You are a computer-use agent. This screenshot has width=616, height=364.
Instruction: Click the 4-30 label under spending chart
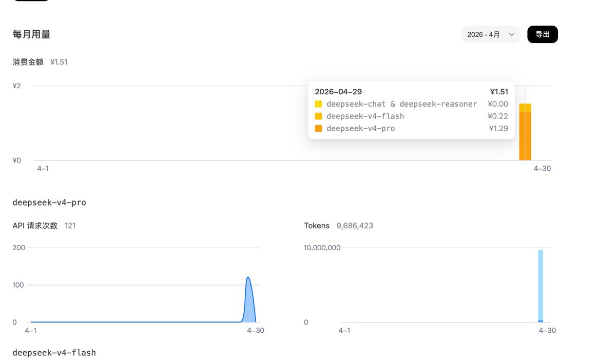542,168
